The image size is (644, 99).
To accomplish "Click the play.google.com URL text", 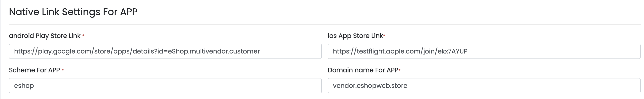I will coord(137,51).
